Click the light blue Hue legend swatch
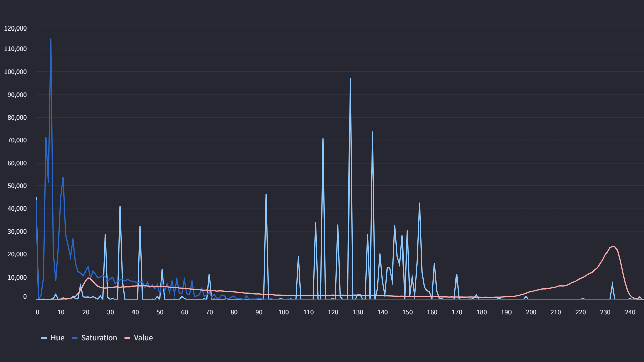644x362 pixels. 44,338
